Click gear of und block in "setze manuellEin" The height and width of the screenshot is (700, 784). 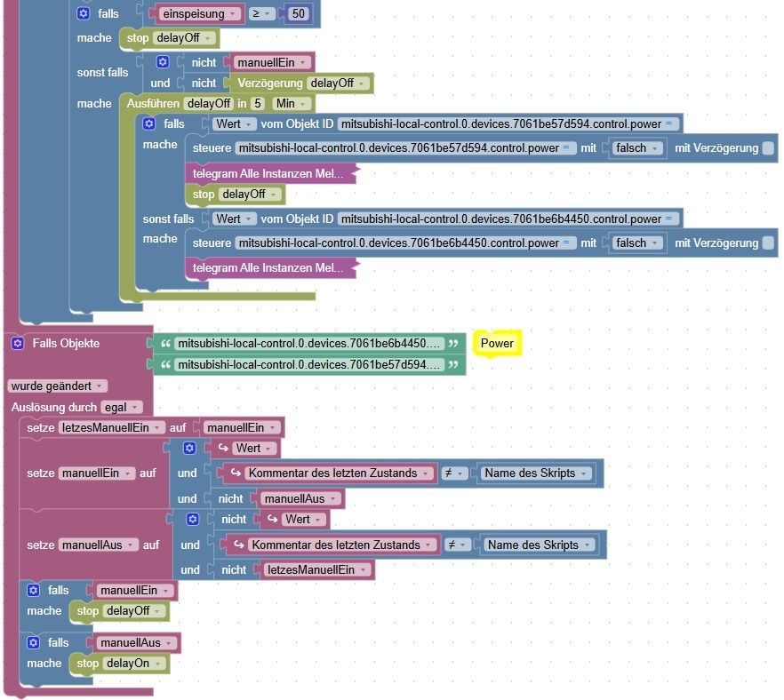coord(189,449)
